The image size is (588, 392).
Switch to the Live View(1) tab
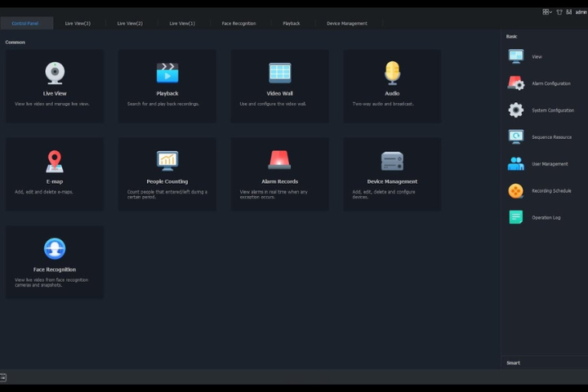point(182,23)
